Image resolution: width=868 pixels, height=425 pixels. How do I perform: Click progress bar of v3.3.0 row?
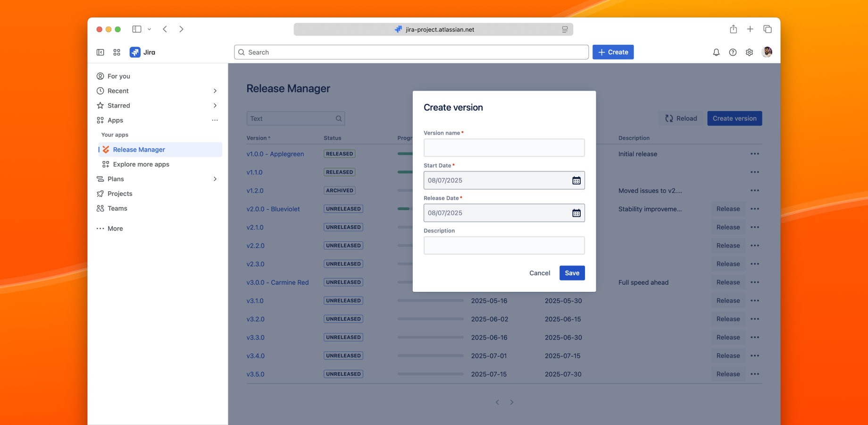coord(430,338)
